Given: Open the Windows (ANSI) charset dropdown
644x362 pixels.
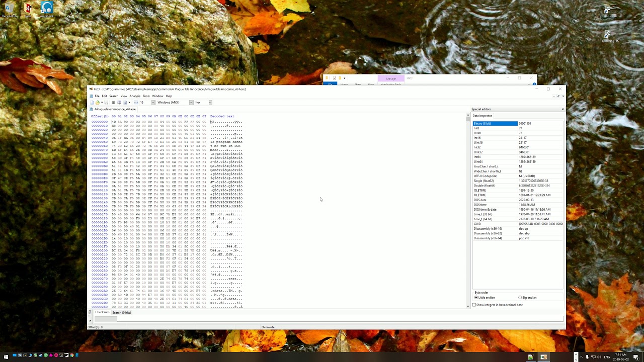Looking at the screenshot, I should pyautogui.click(x=191, y=103).
